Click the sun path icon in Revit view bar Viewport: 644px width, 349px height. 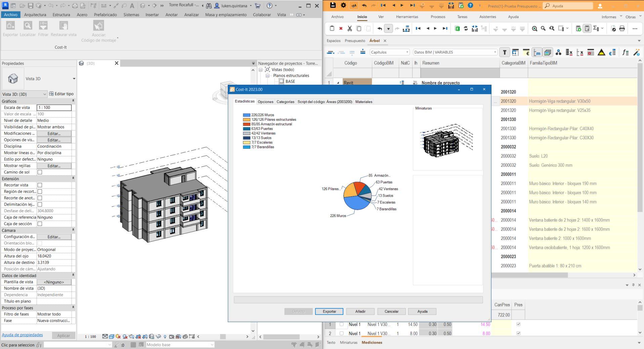tap(118, 336)
